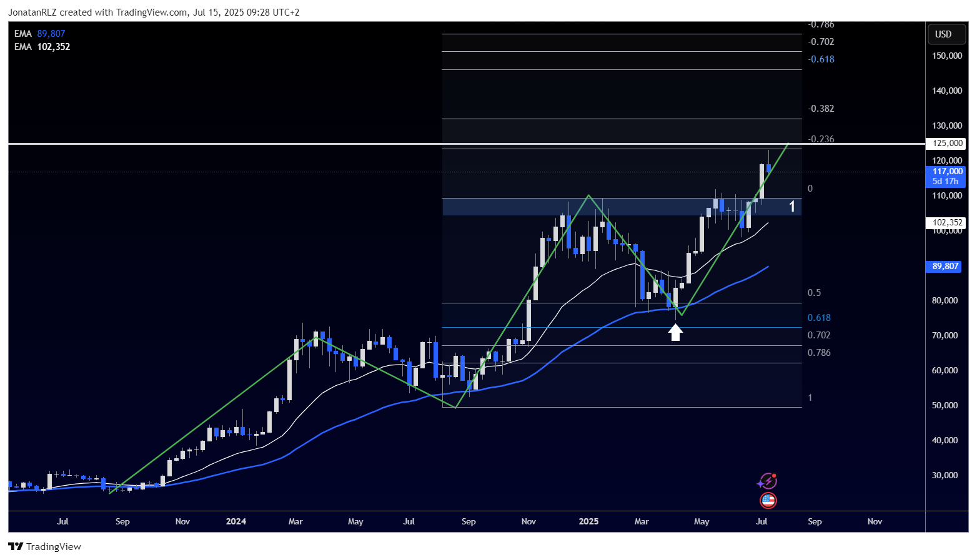The width and height of the screenshot is (977, 560).
Task: Select the EMA 102,352 indicator legend
Action: (42, 47)
